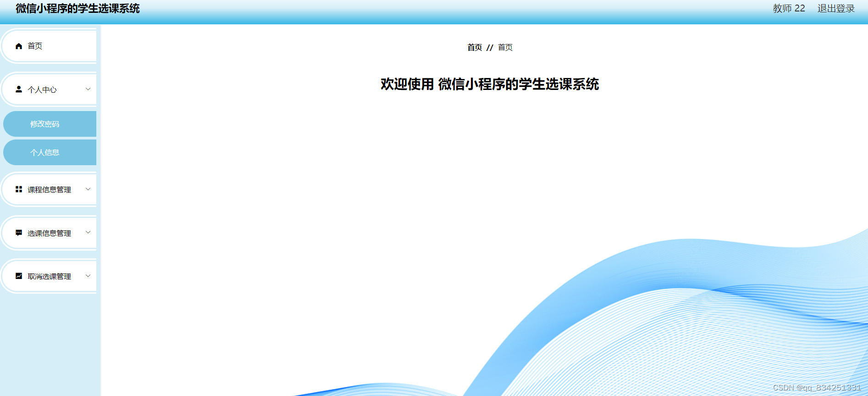Select 课程信息管理 menu label

click(x=50, y=190)
